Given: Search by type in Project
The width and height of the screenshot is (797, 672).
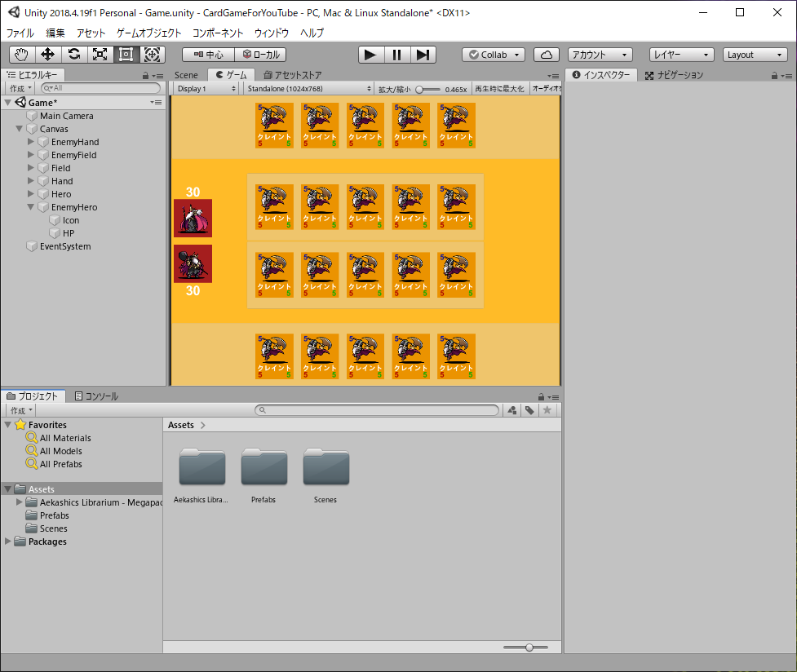Looking at the screenshot, I should (x=511, y=410).
